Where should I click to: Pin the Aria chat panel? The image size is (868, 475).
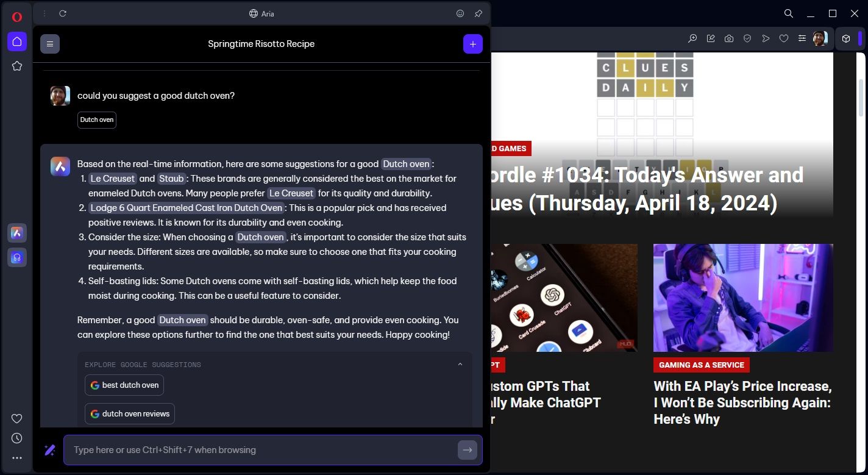478,13
